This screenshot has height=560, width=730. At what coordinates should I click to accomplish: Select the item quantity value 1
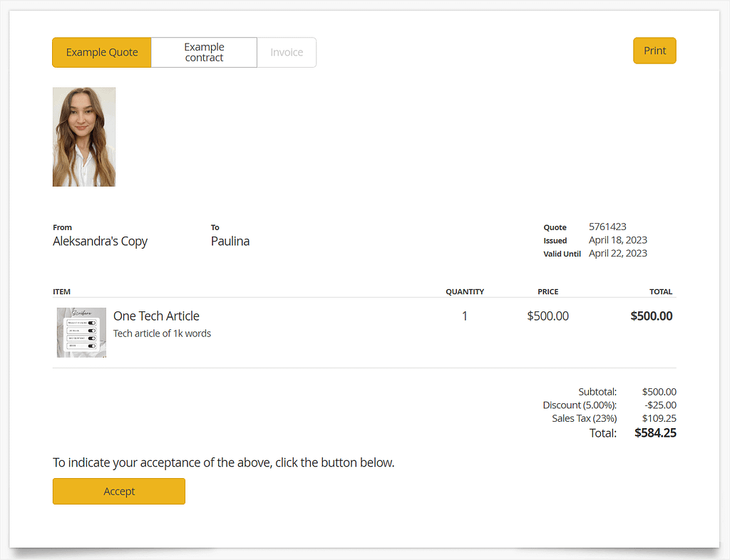tap(465, 316)
